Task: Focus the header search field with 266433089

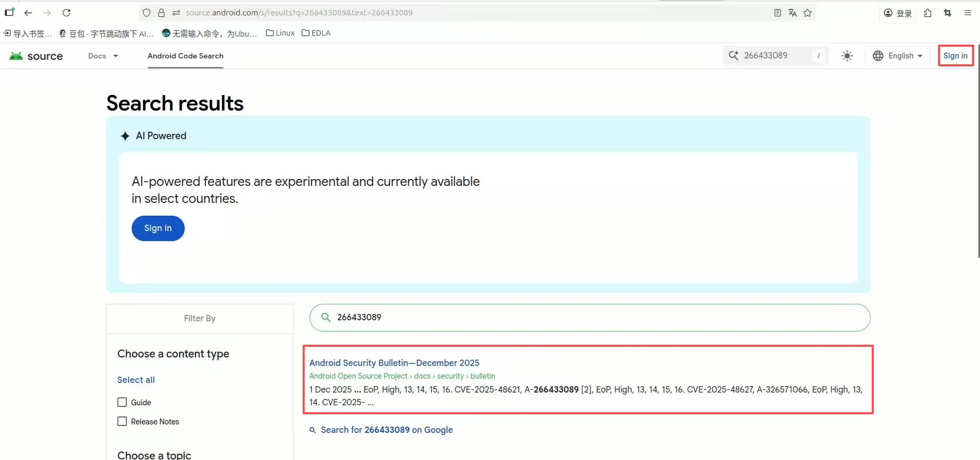Action: coord(776,55)
